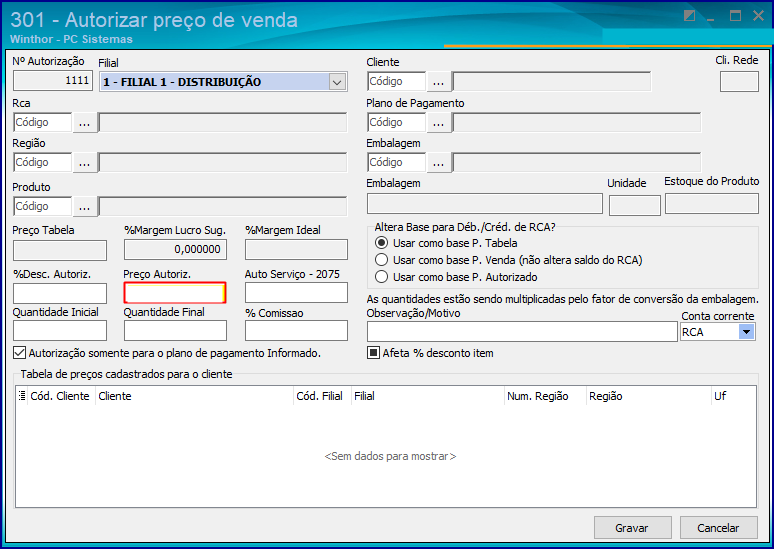Click the %Margem Lucro Sug. field

pyautogui.click(x=175, y=249)
